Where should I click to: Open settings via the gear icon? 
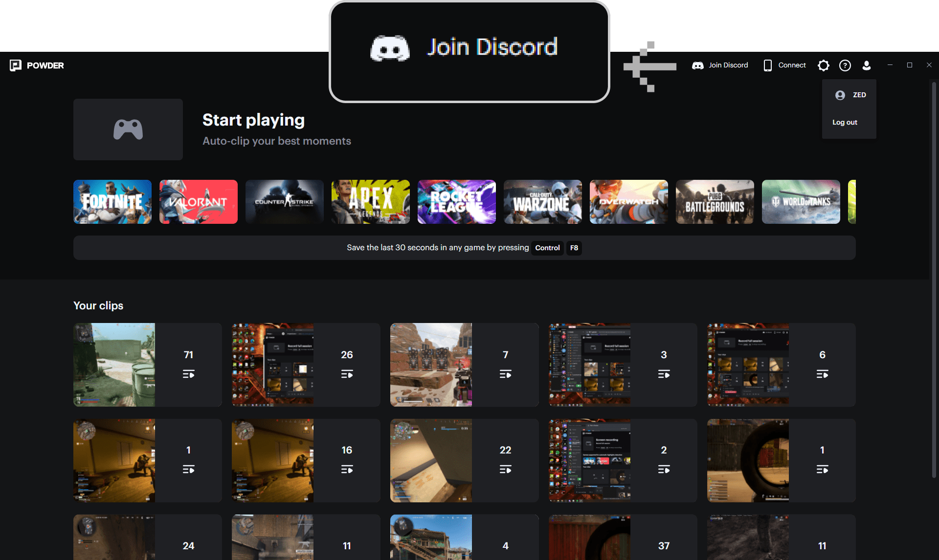(x=824, y=65)
